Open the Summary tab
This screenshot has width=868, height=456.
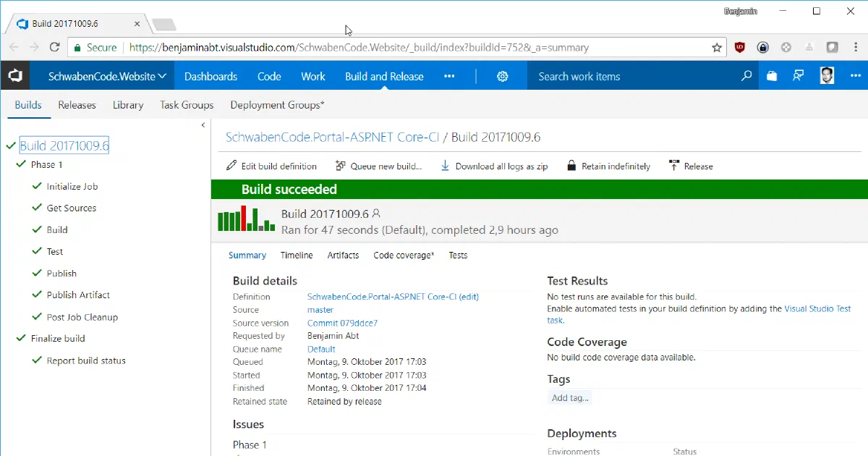[247, 255]
